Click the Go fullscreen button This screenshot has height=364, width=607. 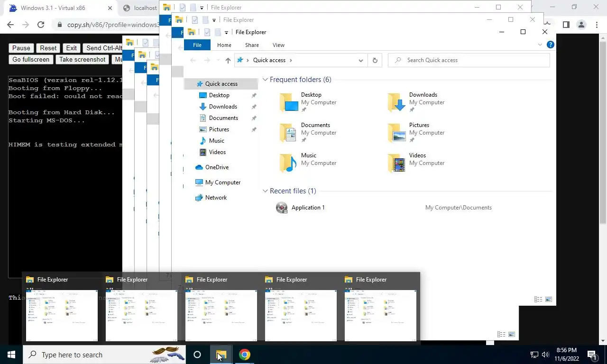[31, 59]
